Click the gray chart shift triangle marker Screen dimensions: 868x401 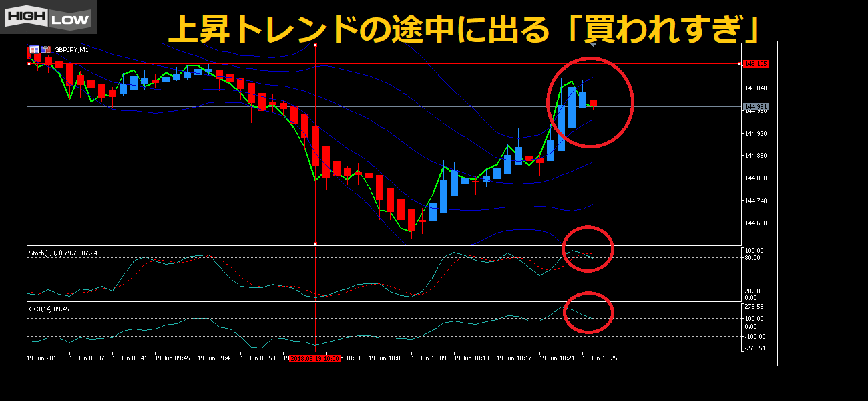(592, 45)
